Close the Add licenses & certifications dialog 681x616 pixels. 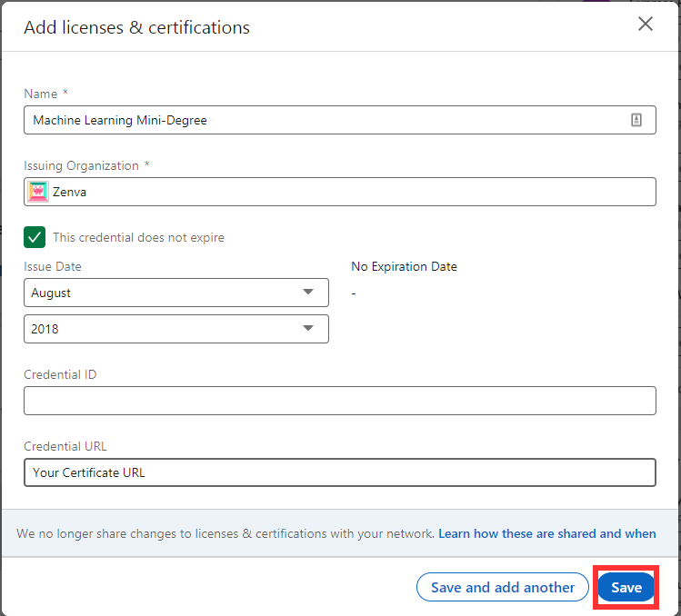(645, 25)
